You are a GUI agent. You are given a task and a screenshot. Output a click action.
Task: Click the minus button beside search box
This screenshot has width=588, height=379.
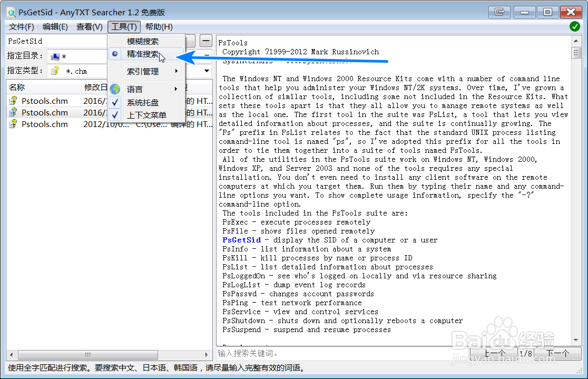point(206,41)
